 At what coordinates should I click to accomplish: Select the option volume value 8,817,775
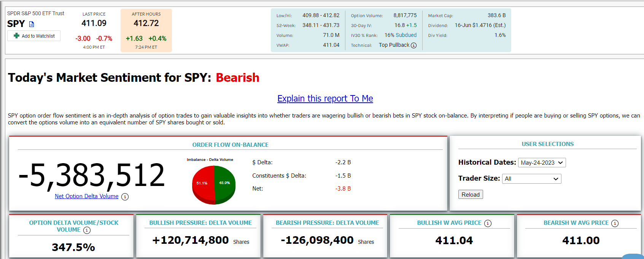click(x=405, y=15)
